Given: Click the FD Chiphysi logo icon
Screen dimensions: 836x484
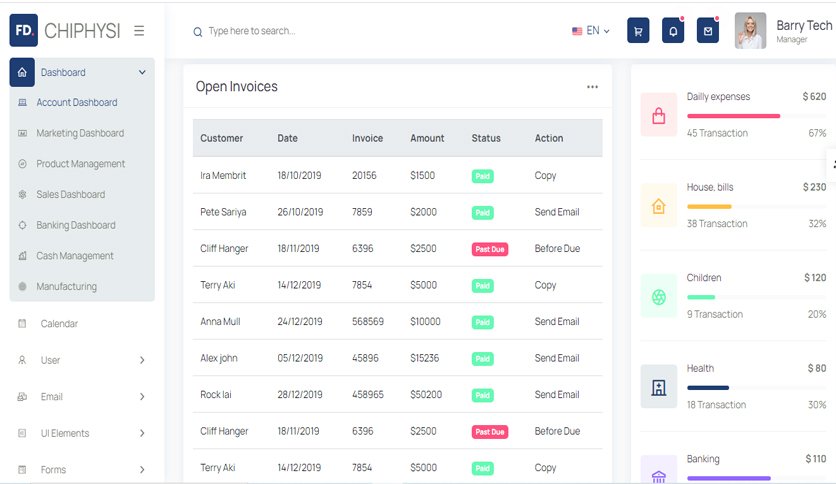Looking at the screenshot, I should point(23,30).
